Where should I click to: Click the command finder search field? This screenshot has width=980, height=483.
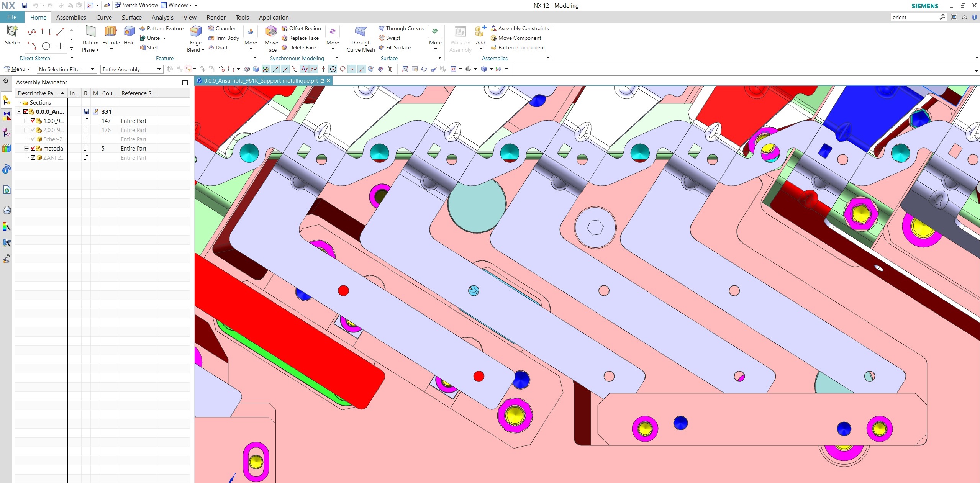point(914,17)
